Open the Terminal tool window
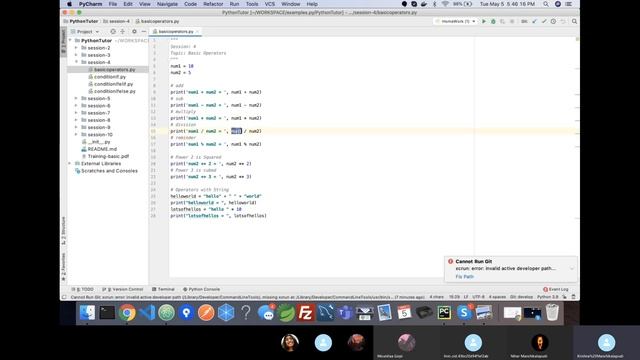The width and height of the screenshot is (640, 360). 163,289
